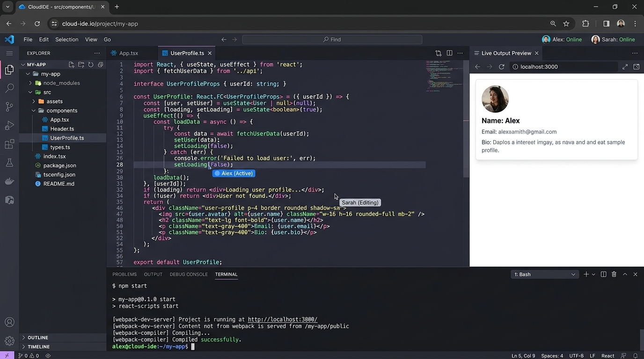Click Spaces: 4 indentation in status bar
The image size is (644, 359).
click(x=552, y=356)
